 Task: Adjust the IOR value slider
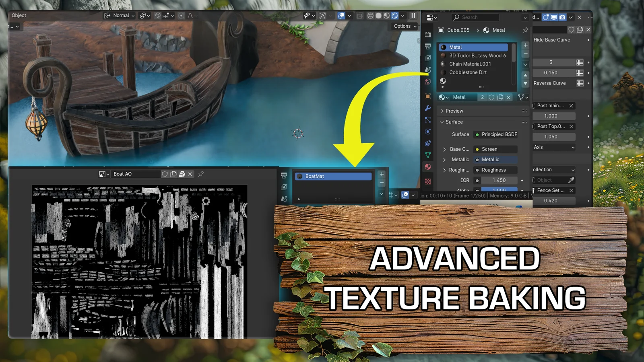(499, 181)
